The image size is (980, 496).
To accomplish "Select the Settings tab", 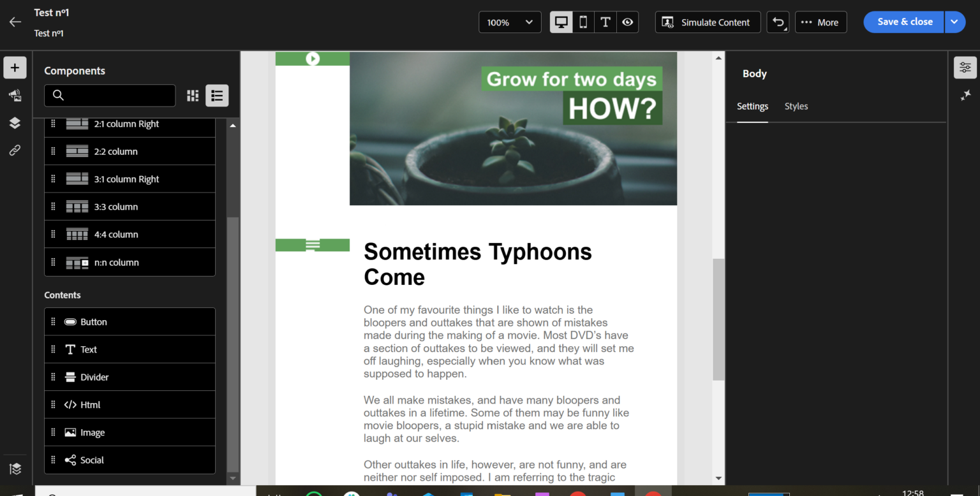I will coord(752,106).
